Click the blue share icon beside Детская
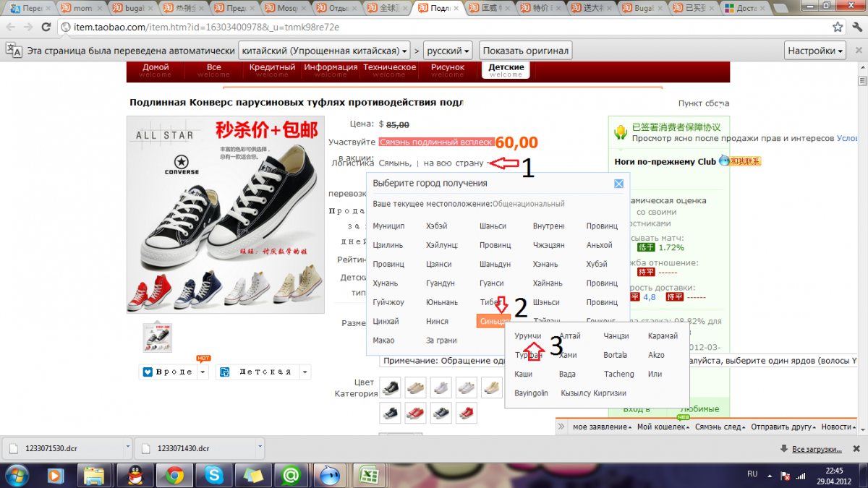Screen dimensions: 868x488 click(224, 372)
